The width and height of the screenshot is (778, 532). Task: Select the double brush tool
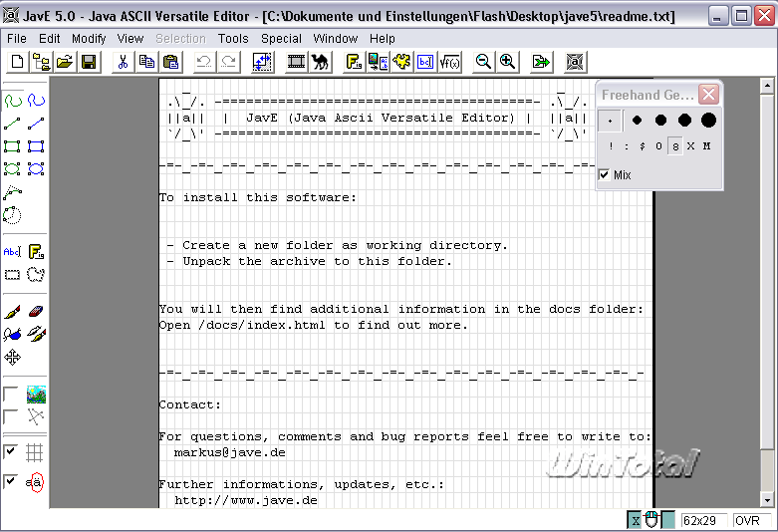click(x=36, y=335)
